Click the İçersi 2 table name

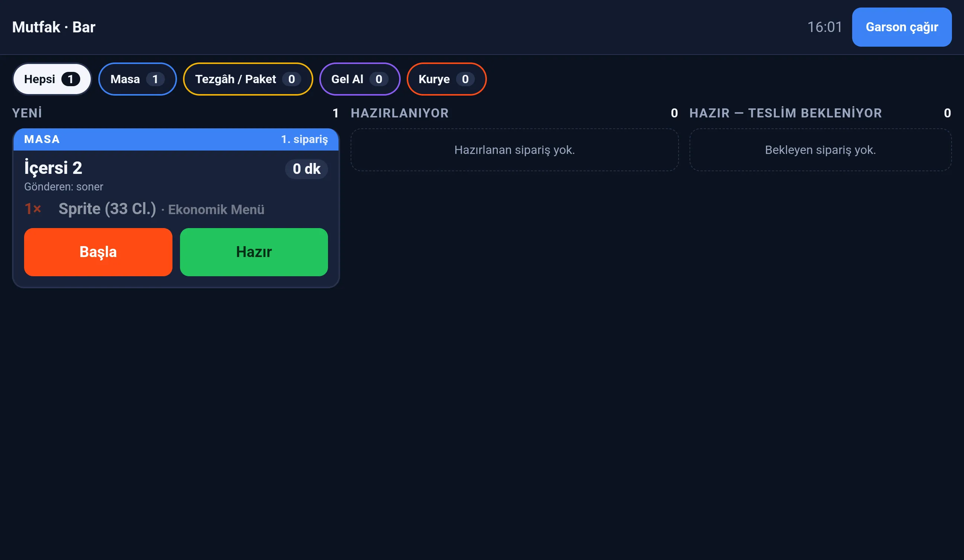(x=53, y=168)
